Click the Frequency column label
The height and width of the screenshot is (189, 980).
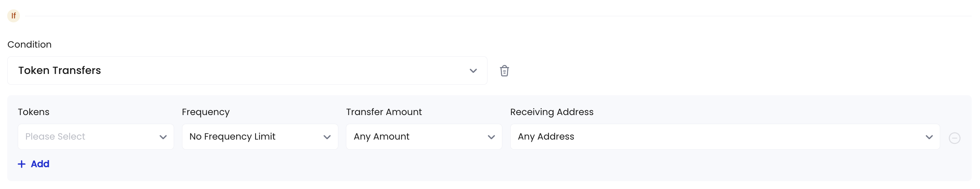(x=206, y=112)
